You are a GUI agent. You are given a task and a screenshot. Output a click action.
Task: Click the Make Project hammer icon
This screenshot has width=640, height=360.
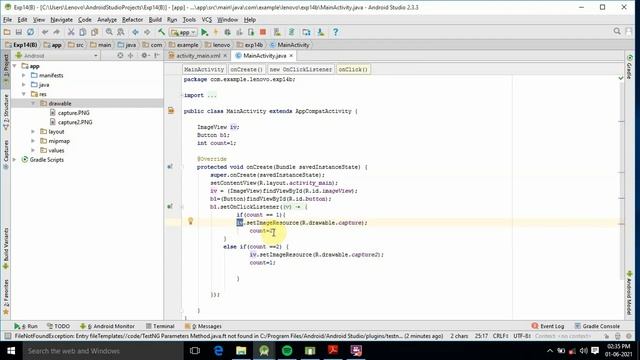pyautogui.click(x=162, y=32)
